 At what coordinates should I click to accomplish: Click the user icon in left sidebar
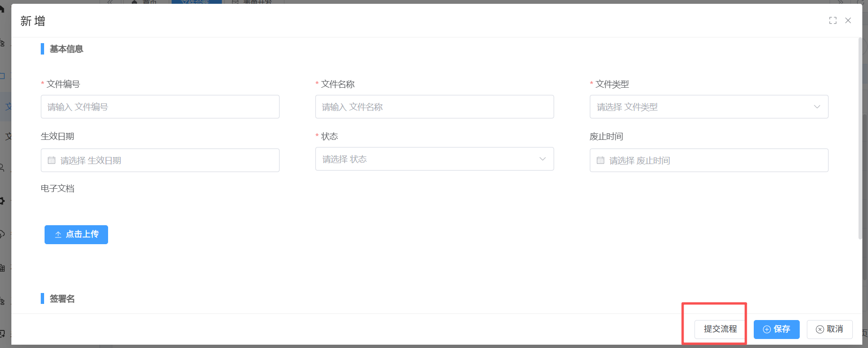2,167
